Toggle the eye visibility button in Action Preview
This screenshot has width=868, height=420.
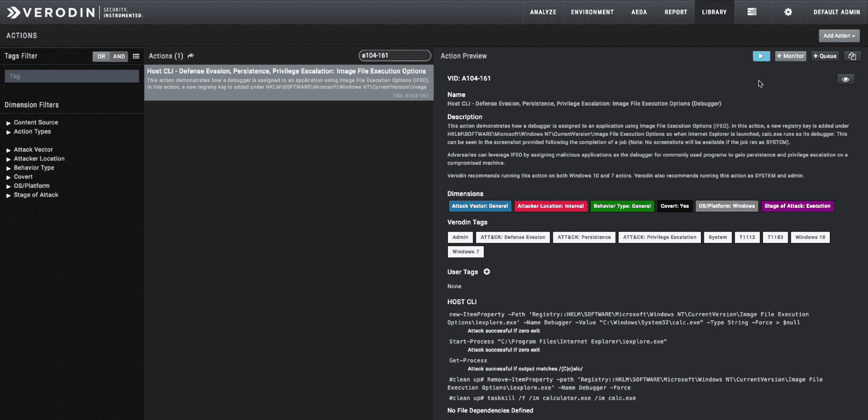coord(845,79)
